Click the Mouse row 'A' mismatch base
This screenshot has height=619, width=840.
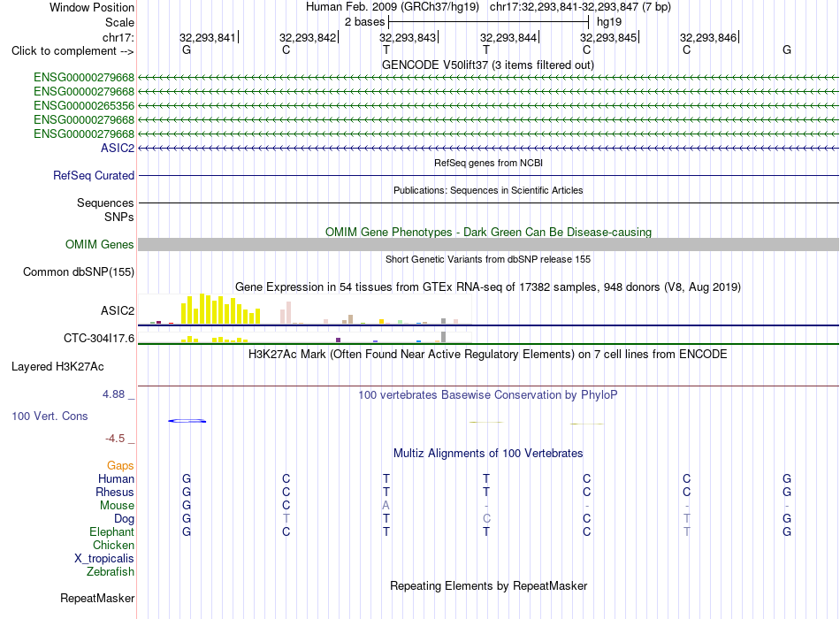pyautogui.click(x=386, y=506)
